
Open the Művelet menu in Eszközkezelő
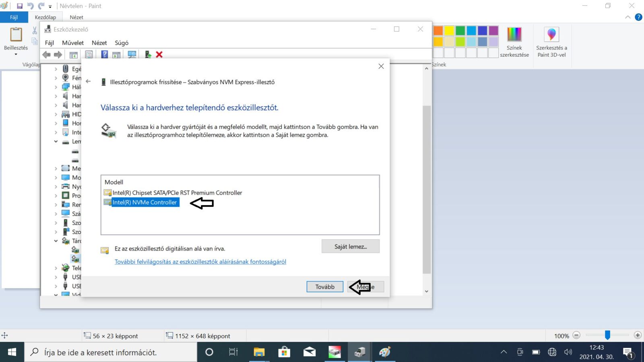click(x=73, y=43)
